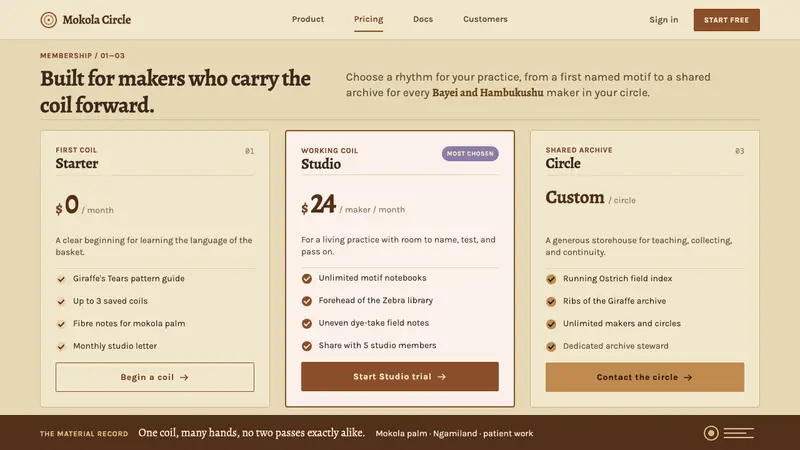Click the $24 / maker / month price
Screen dimensions: 800x450
[x=353, y=205]
